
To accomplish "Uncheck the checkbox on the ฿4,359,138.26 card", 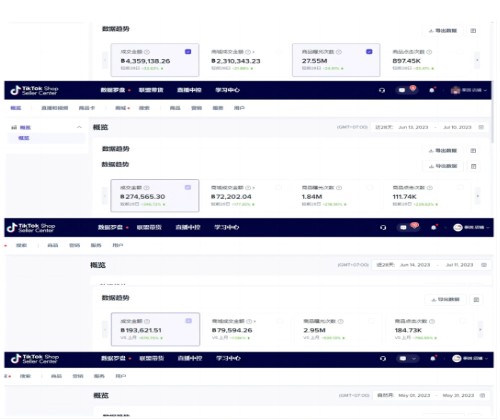I will pos(188,52).
